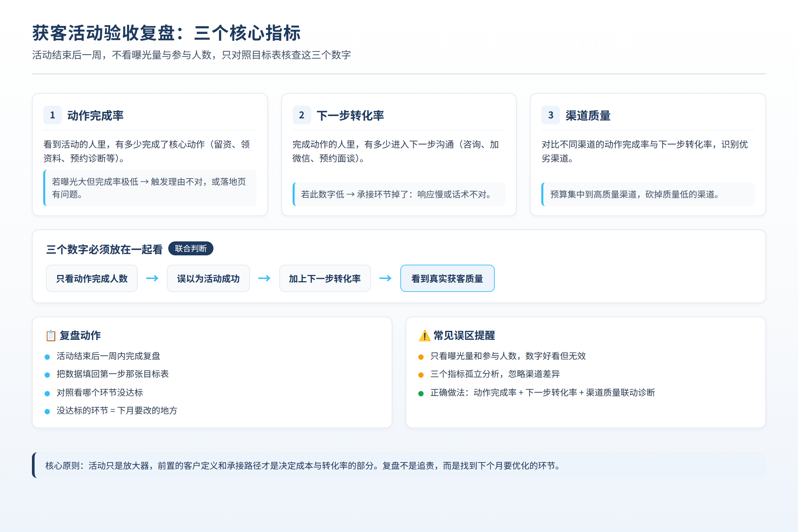Click the orange dot before 三个指标孤立分析
Screen dimensions: 798x532
(421, 375)
